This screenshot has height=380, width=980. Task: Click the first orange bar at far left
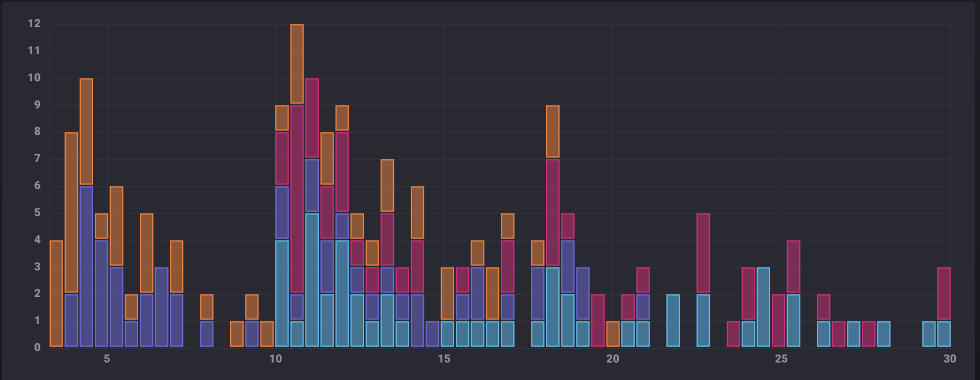56,293
